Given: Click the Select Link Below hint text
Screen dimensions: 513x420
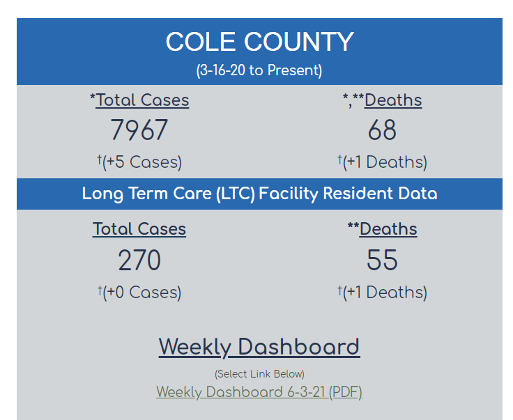Looking at the screenshot, I should click(259, 374).
